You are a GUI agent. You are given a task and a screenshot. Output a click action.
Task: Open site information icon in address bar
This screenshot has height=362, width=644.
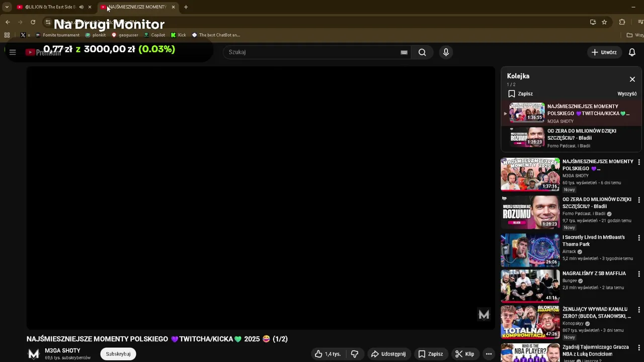(48, 22)
